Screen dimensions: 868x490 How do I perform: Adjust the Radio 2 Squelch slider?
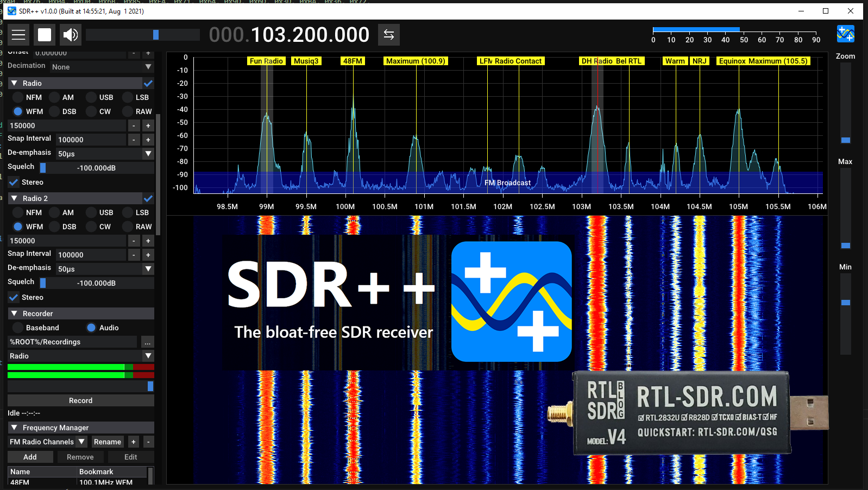96,283
